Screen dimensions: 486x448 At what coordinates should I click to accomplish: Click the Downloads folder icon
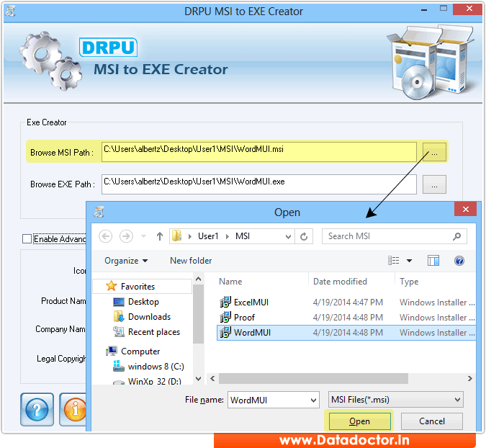pos(119,316)
